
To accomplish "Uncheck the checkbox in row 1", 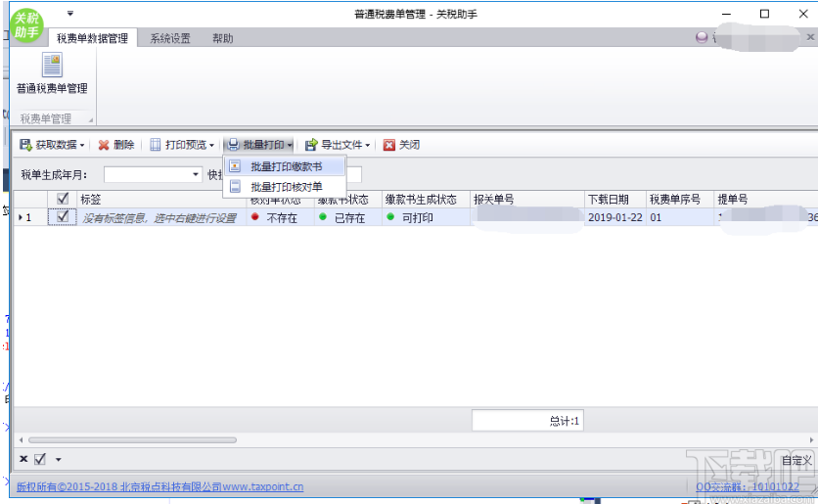I will pos(63,216).
